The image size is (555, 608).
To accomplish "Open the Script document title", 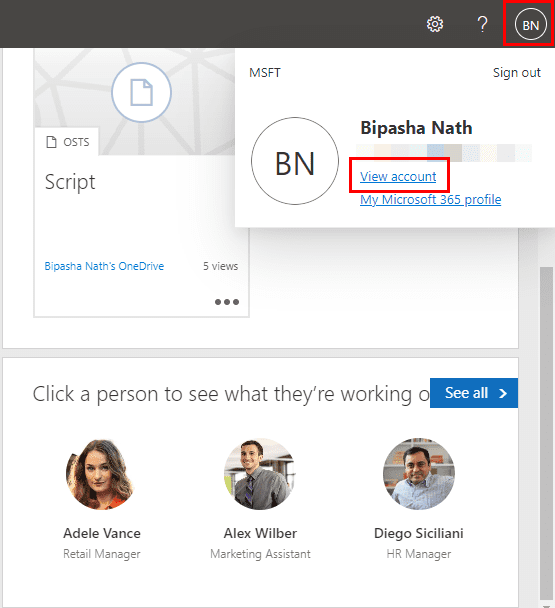I will (x=70, y=182).
